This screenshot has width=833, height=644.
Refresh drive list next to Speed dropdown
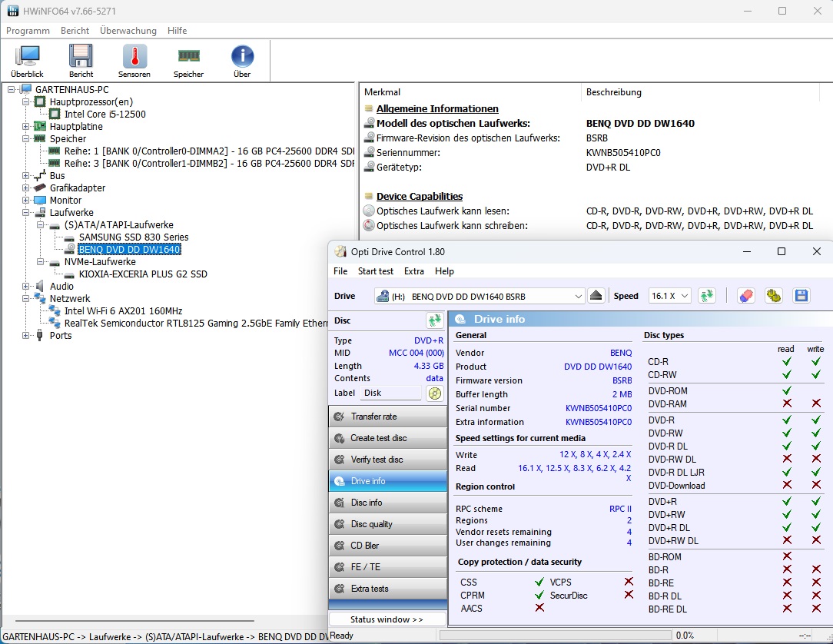[x=706, y=295]
